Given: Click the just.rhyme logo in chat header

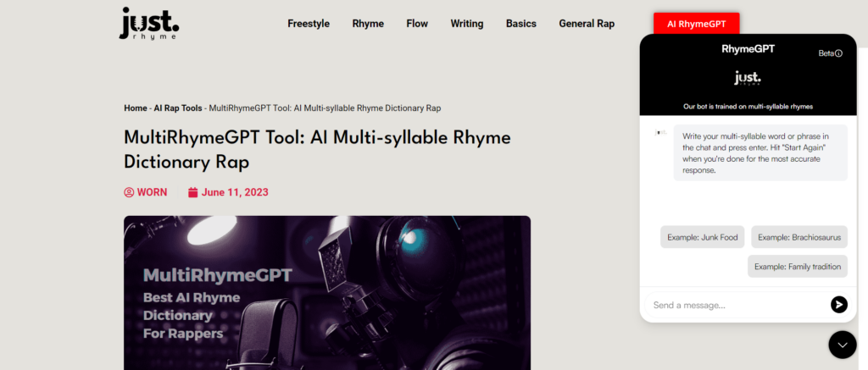Looking at the screenshot, I should point(748,79).
